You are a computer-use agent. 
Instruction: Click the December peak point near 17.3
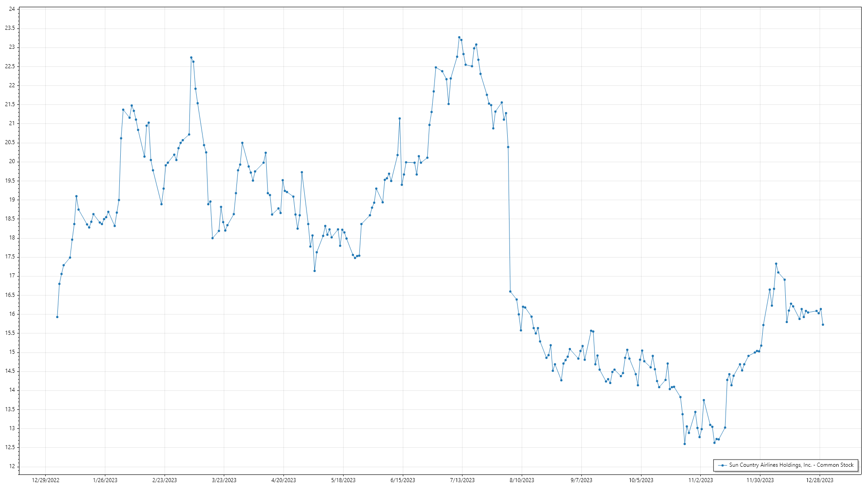[776, 264]
